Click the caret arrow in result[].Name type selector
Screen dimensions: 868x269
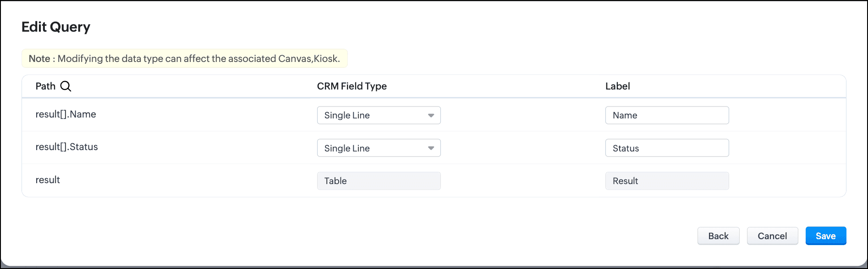click(431, 116)
